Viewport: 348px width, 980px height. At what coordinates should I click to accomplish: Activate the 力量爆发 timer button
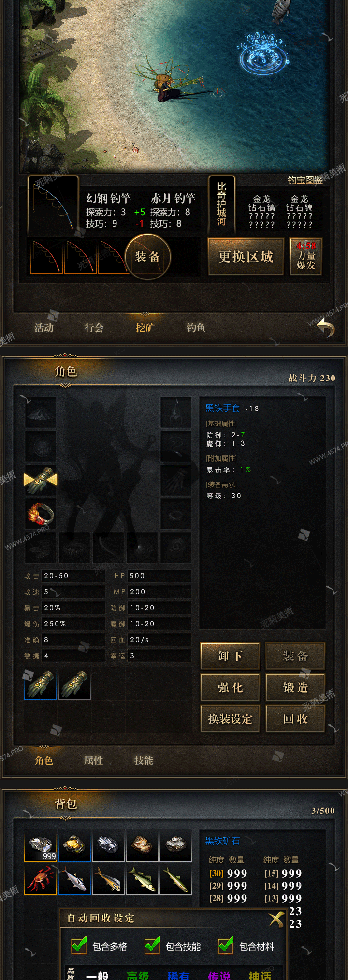click(x=306, y=257)
